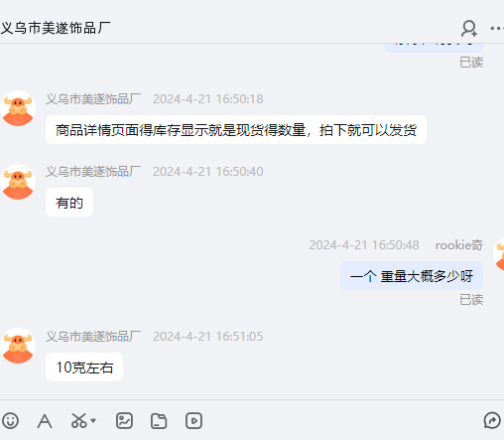Expand the screenshot tool dropdown arrow
The height and width of the screenshot is (440, 504).
pos(93,421)
